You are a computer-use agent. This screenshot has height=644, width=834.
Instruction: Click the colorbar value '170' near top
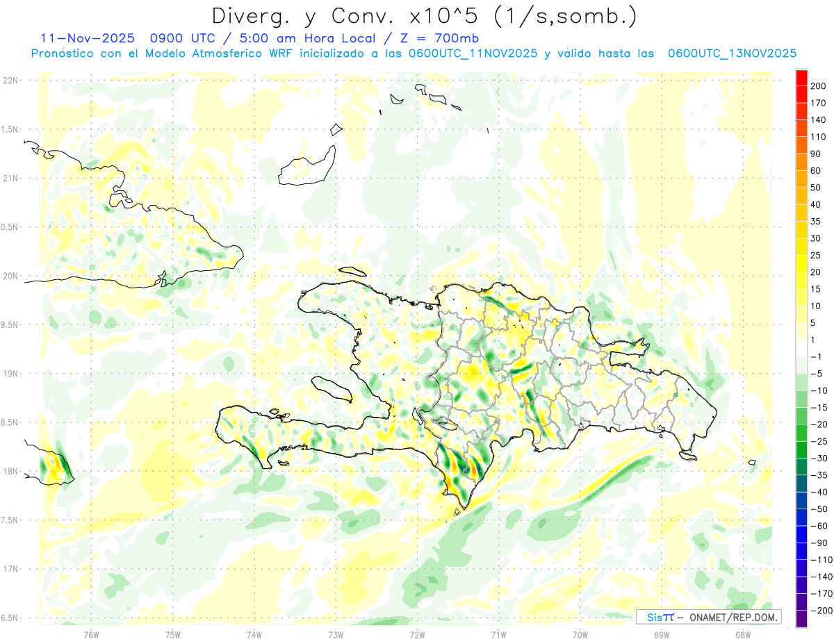(x=819, y=103)
